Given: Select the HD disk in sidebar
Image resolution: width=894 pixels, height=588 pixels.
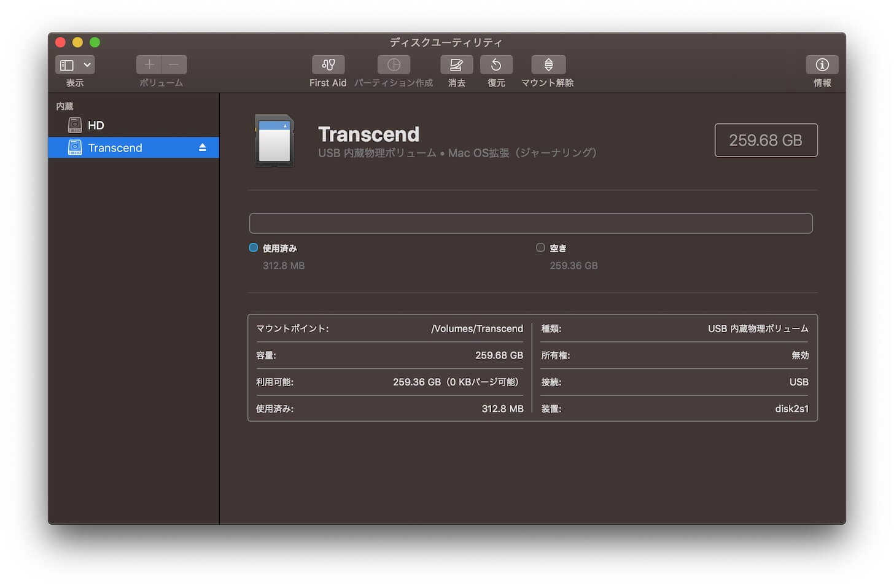Looking at the screenshot, I should point(134,125).
